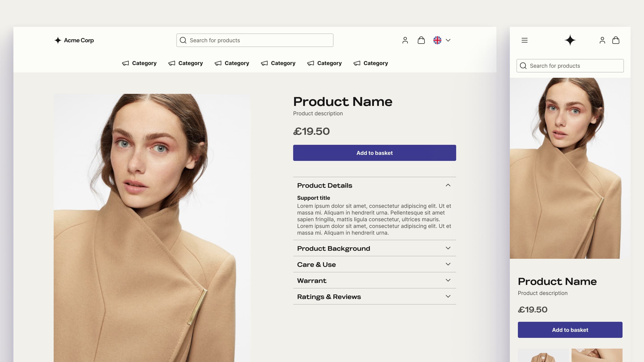Click the Acme Corp star logo
This screenshot has height=362, width=644.
58,40
